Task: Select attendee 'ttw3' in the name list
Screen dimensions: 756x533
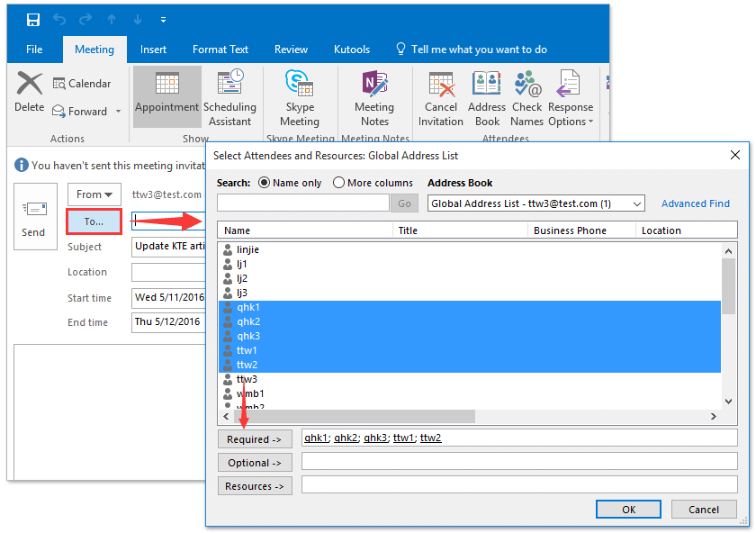Action: point(247,379)
